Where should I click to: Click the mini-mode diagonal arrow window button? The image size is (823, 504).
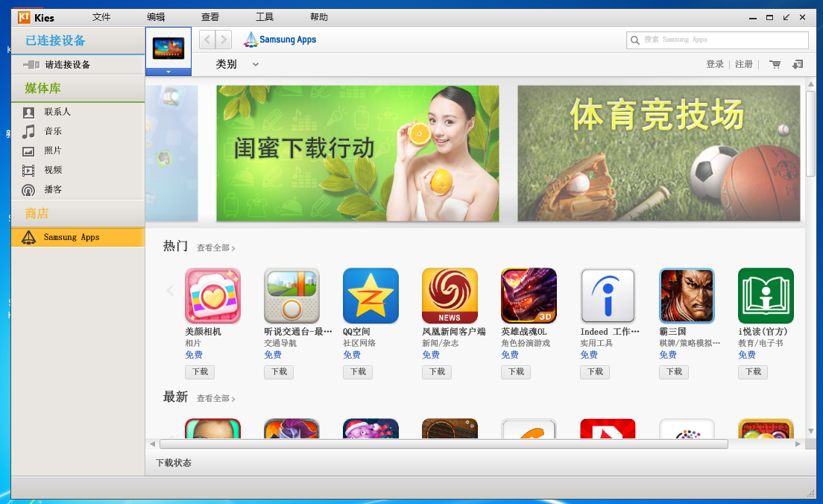tap(786, 17)
